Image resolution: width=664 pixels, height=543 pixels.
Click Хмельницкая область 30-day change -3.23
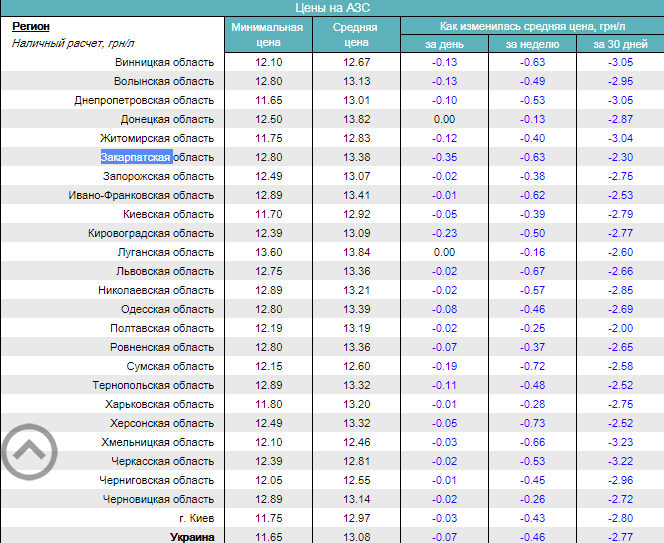(620, 442)
